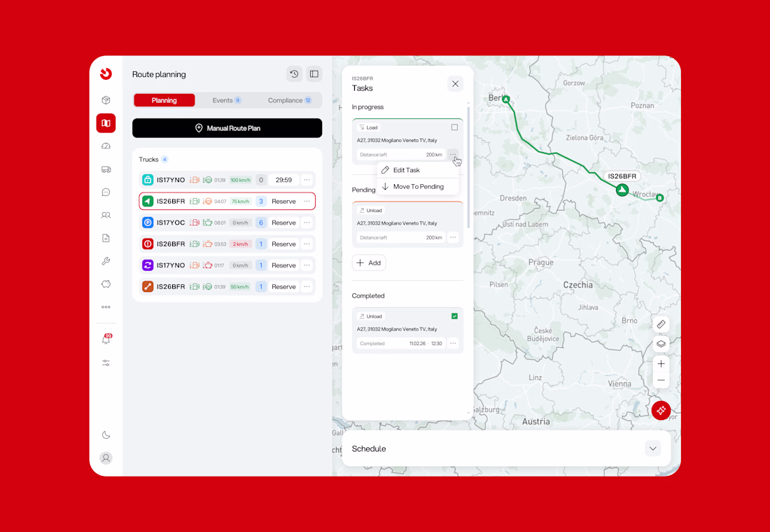The height and width of the screenshot is (532, 770).
Task: Open the completed Unload task options menu
Action: tap(453, 344)
